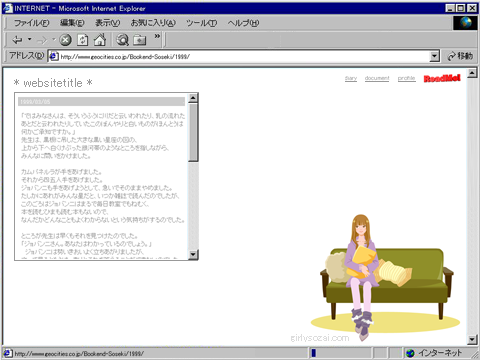Click the Stop loading button
Viewport: 480px width, 360px height.
[65, 40]
